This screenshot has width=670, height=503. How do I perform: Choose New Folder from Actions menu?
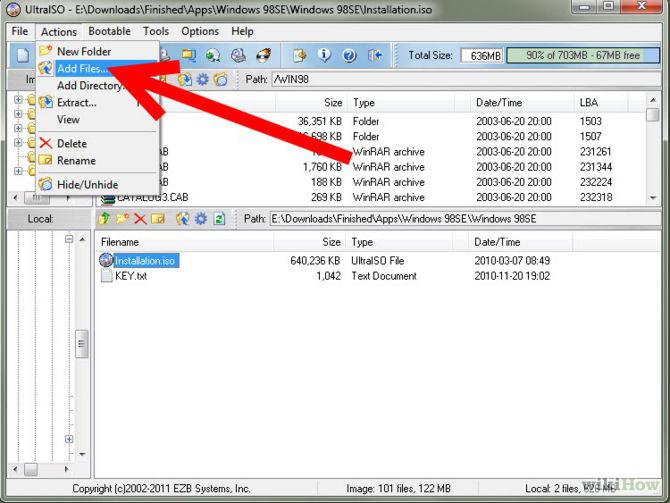(98, 51)
